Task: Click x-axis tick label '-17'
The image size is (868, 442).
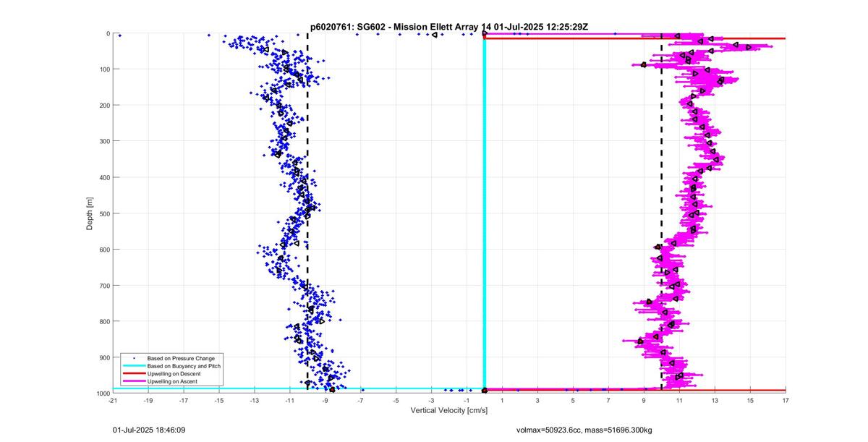Action: pyautogui.click(x=184, y=400)
